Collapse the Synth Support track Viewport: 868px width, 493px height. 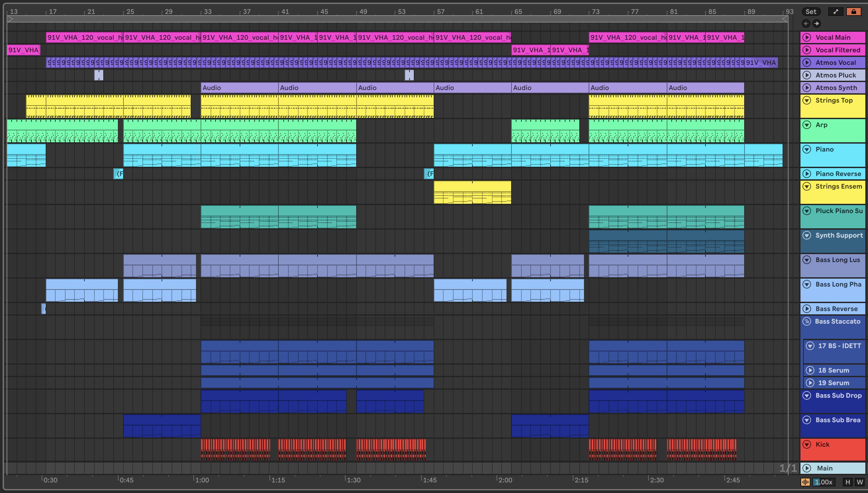click(807, 235)
